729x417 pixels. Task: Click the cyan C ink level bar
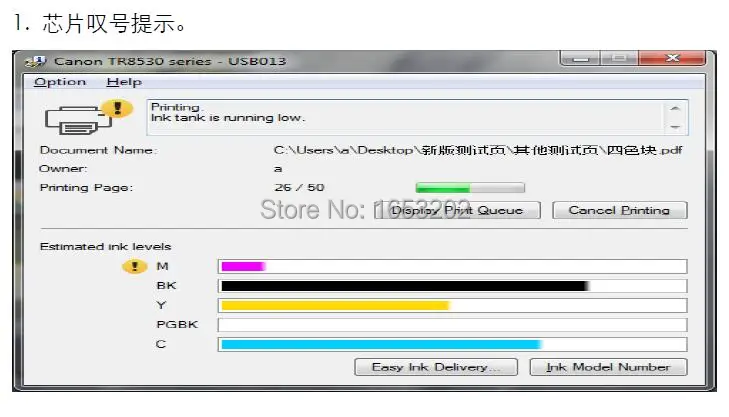pyautogui.click(x=452, y=344)
